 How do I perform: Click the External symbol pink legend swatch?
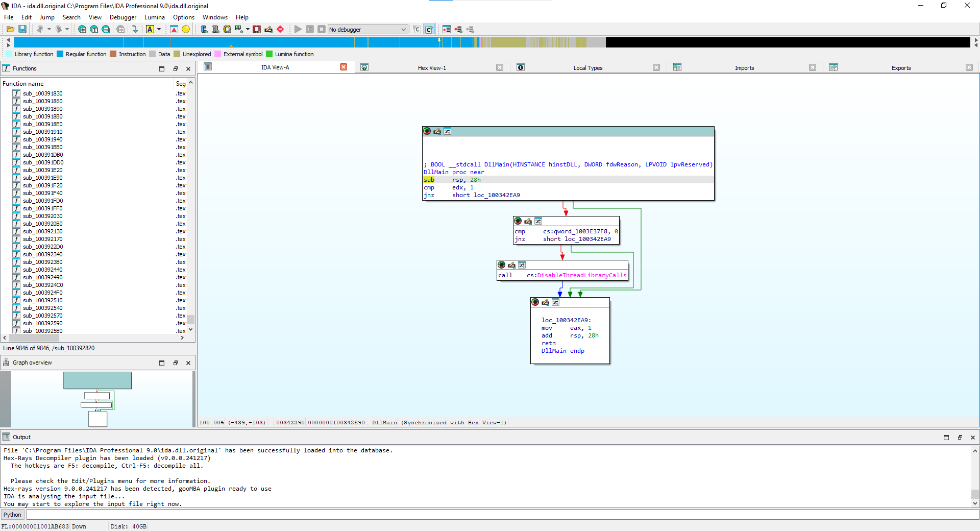pos(218,54)
